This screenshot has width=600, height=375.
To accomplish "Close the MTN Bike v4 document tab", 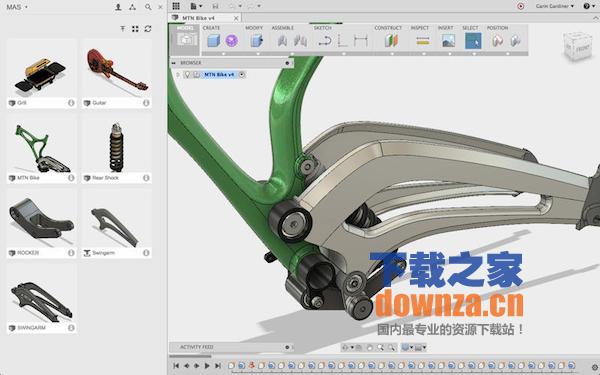I will 236,18.
